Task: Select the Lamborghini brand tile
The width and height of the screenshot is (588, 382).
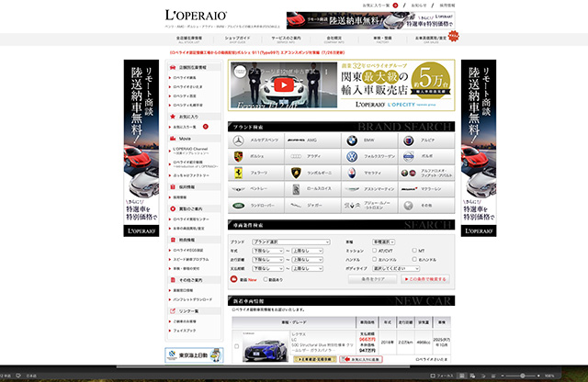Action: [312, 173]
